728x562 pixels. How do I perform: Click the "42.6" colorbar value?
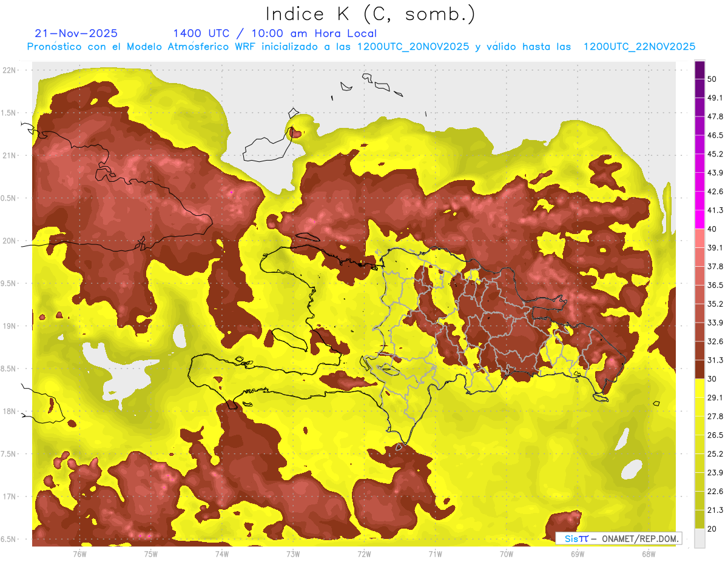pos(715,192)
